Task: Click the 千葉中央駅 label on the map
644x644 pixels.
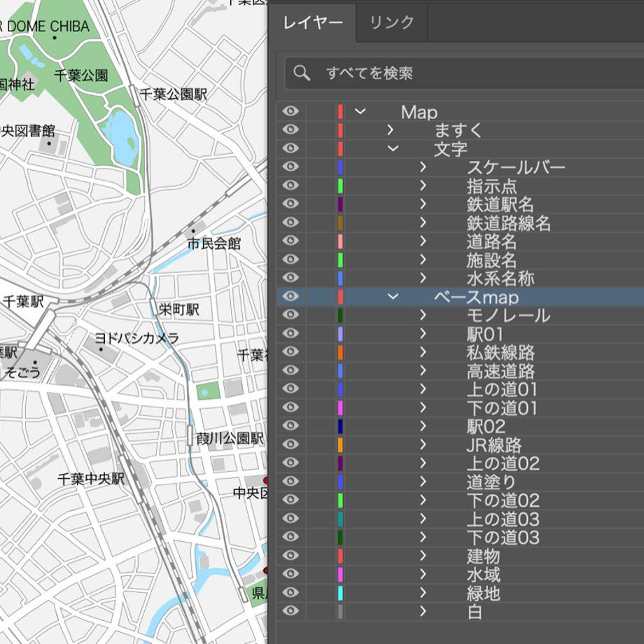Action: [91, 479]
